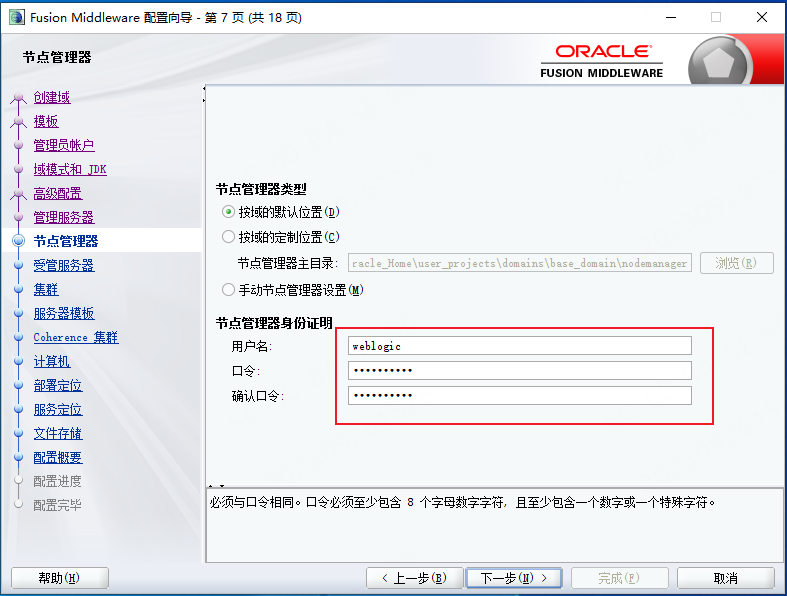Screen dimensions: 787x596
Task: Open the 服务器模板 step link
Action: point(64,313)
